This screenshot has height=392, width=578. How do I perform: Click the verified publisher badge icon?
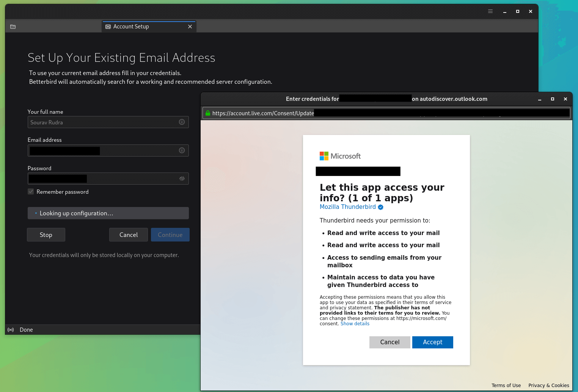pos(380,207)
